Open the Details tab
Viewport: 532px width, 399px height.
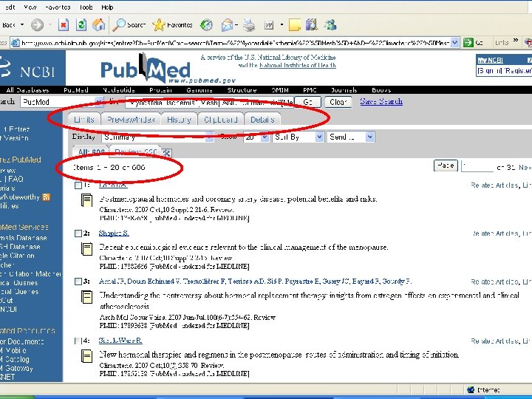tap(262, 120)
